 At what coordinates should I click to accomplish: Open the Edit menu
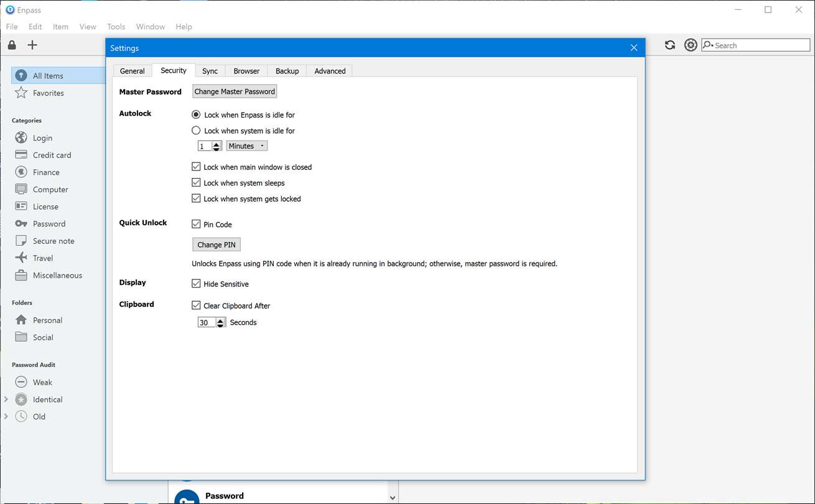tap(35, 27)
